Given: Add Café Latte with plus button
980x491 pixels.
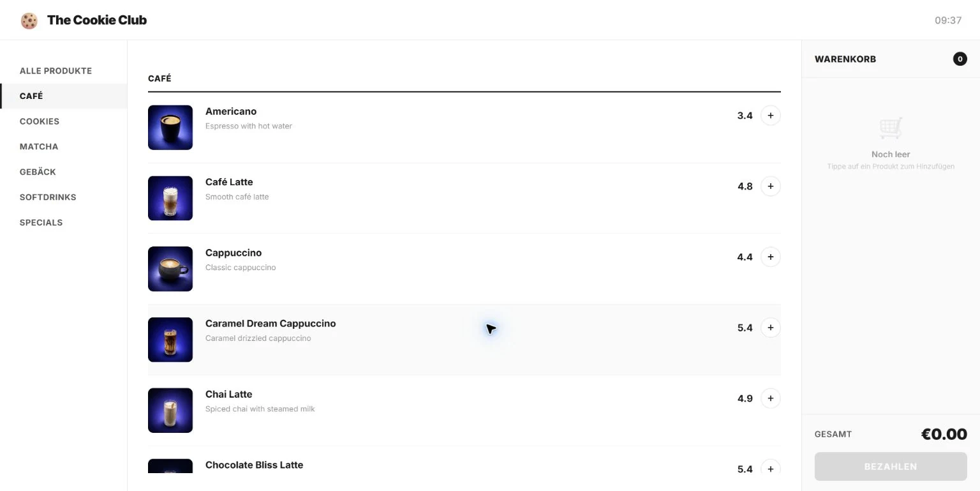Looking at the screenshot, I should point(770,186).
